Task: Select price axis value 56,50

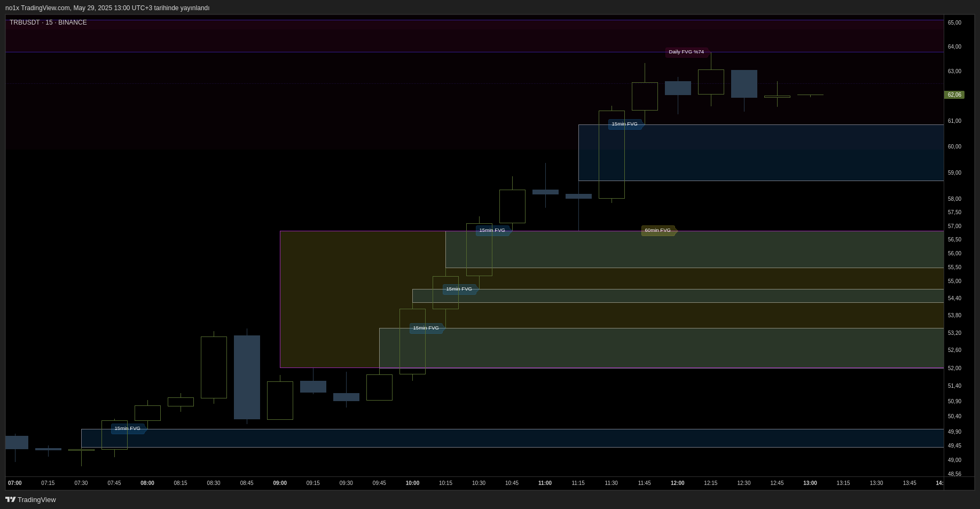Action: (954, 239)
